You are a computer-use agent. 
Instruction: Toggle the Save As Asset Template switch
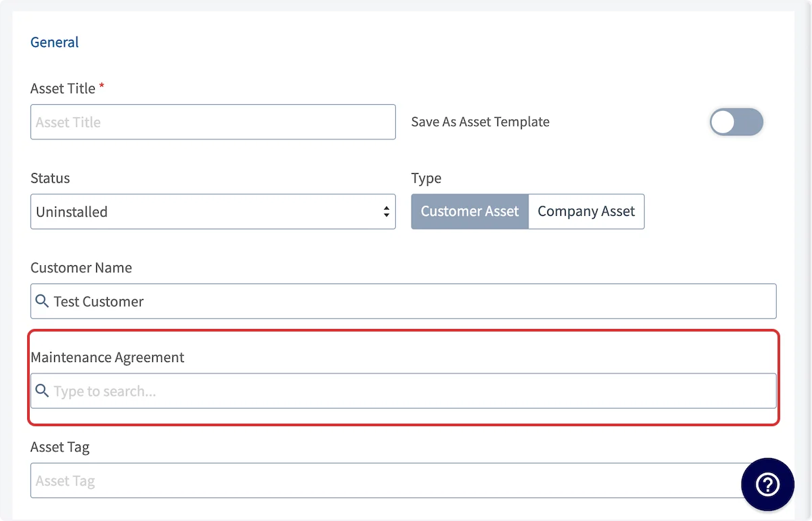coord(736,122)
